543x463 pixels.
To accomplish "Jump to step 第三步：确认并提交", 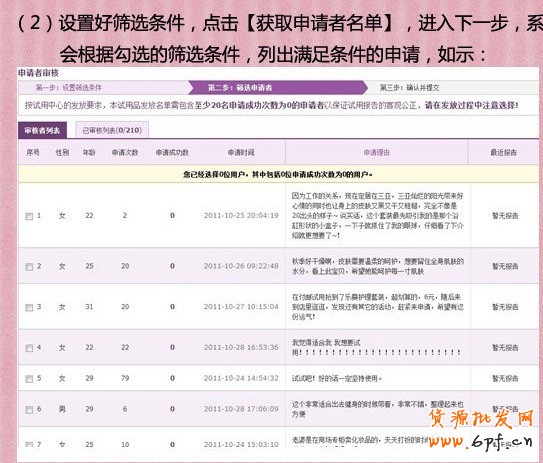I will pyautogui.click(x=409, y=88).
